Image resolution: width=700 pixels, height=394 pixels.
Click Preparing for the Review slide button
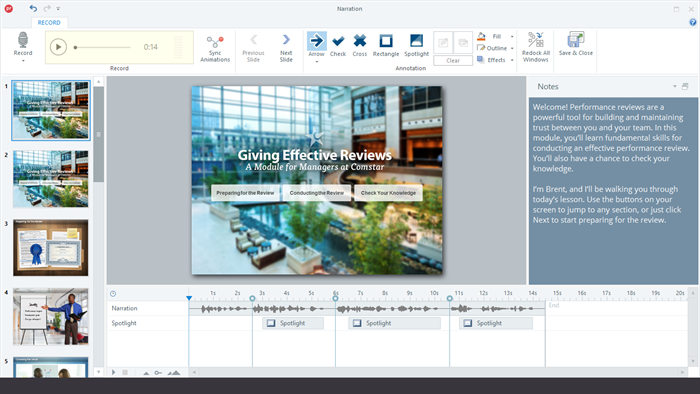tap(246, 193)
